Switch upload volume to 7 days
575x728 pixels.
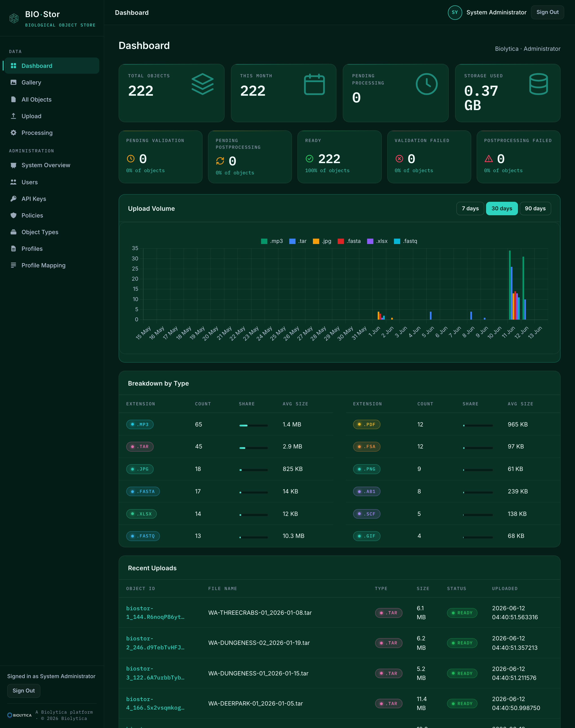(470, 209)
